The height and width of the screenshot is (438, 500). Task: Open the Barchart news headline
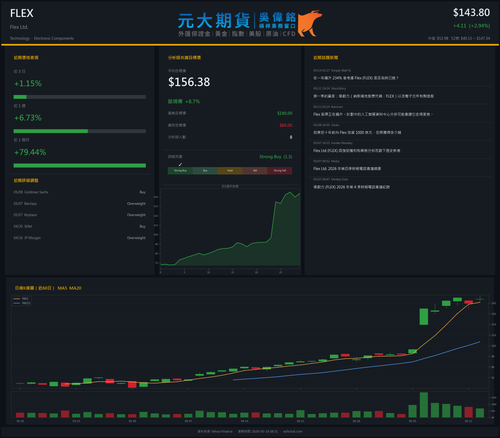[373, 114]
